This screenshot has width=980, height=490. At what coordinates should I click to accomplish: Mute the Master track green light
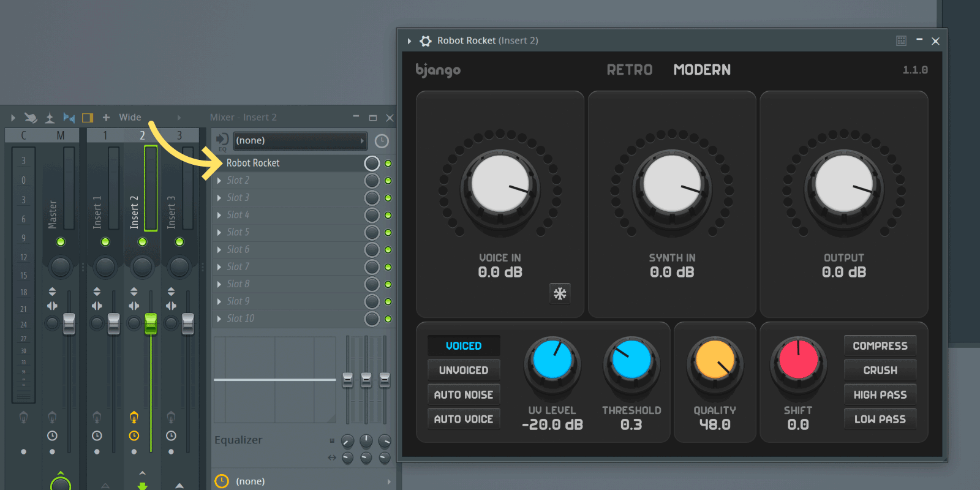point(61,242)
